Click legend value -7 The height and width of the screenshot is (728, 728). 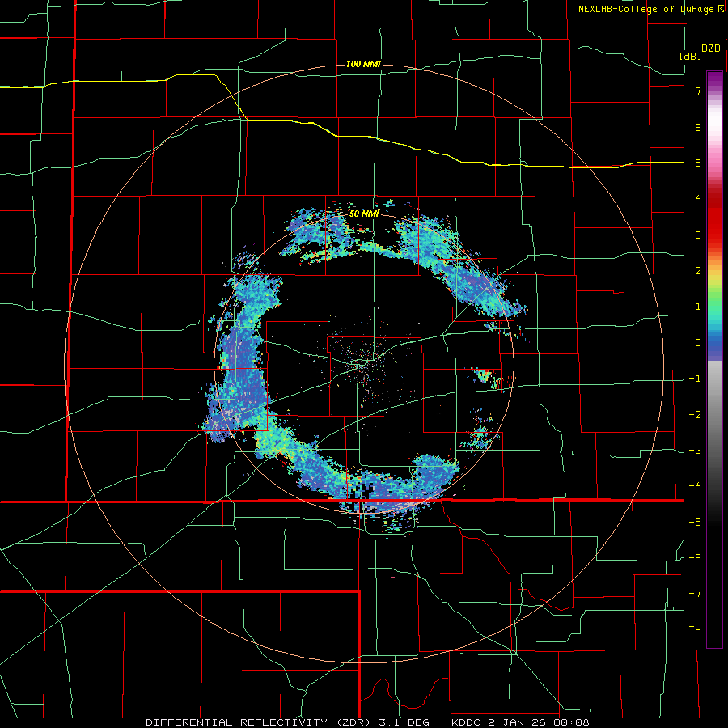(x=695, y=594)
